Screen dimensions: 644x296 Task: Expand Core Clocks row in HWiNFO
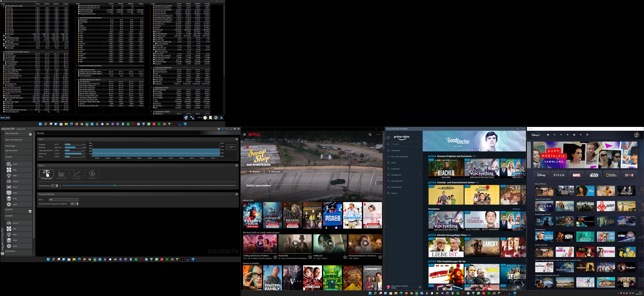(4, 34)
